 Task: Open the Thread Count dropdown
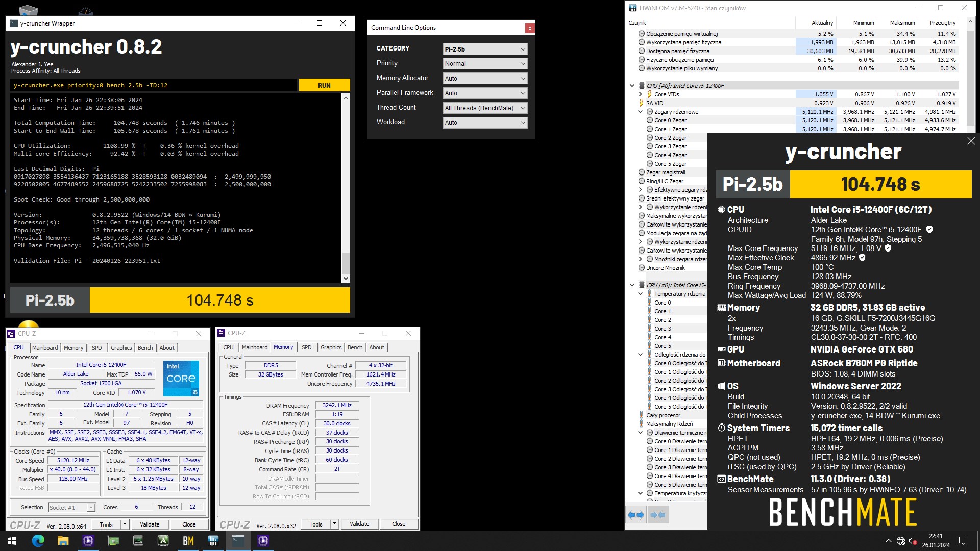[x=485, y=108]
